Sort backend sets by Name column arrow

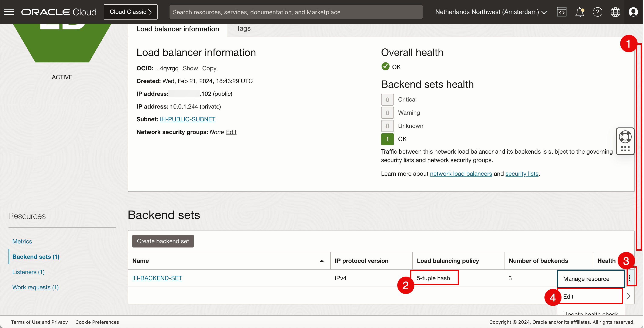(322, 261)
